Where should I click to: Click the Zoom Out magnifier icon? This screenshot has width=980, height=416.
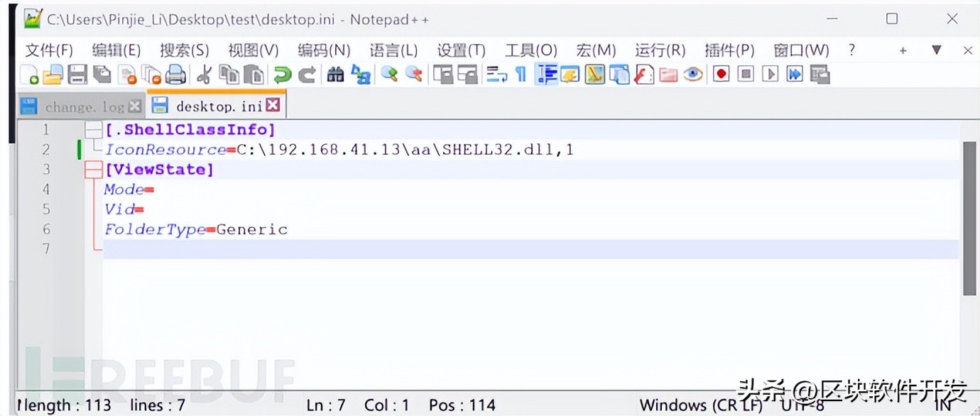(413, 75)
